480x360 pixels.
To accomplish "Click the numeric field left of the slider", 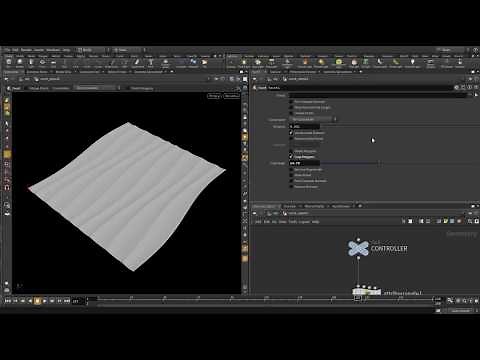I will tap(304, 163).
